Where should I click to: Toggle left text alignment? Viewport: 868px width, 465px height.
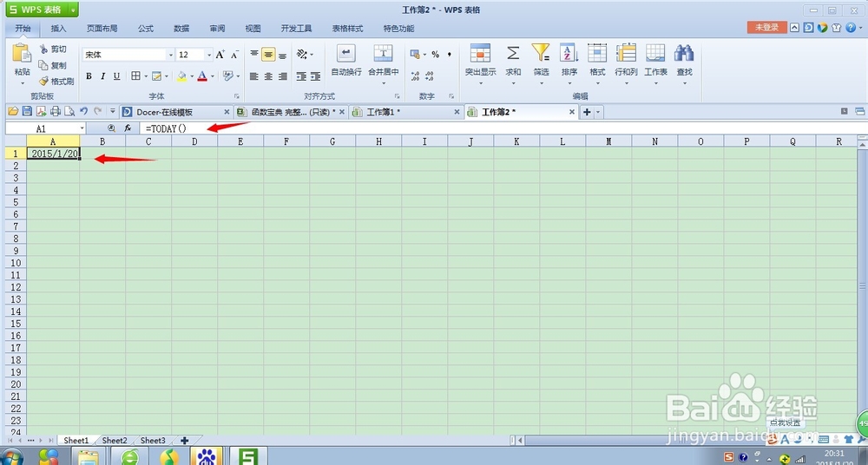pyautogui.click(x=254, y=76)
